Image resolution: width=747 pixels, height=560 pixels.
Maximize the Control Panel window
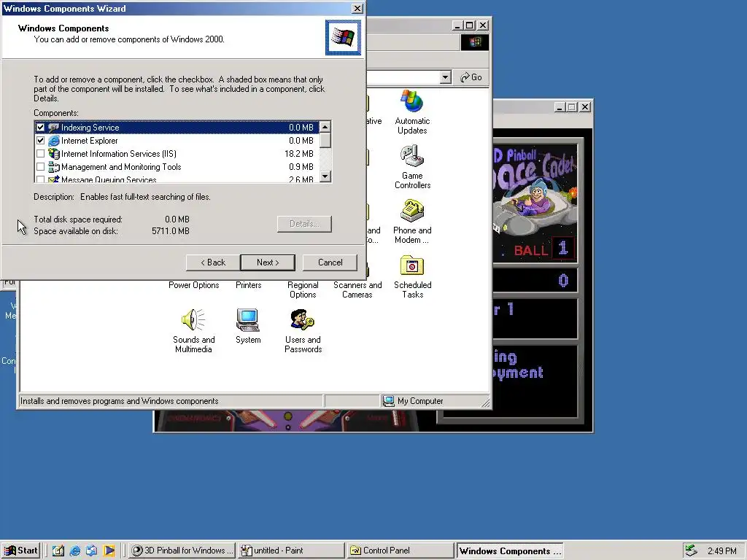tap(470, 26)
